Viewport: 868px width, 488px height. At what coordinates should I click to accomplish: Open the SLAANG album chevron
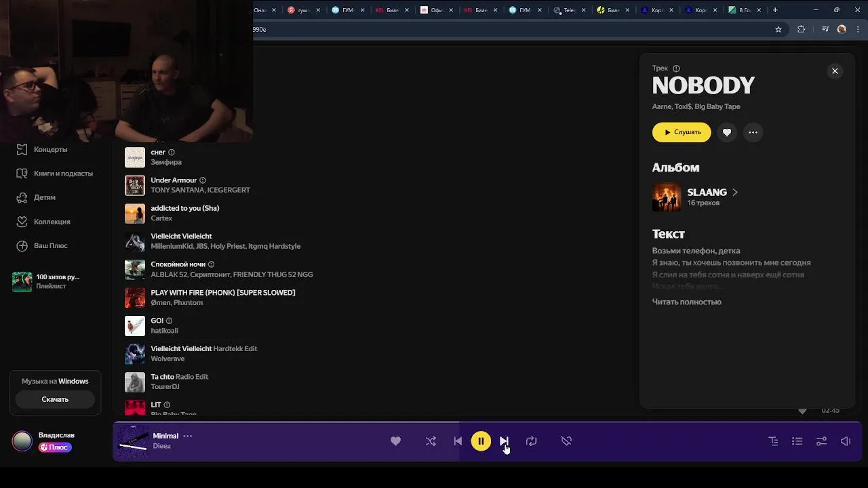click(735, 192)
